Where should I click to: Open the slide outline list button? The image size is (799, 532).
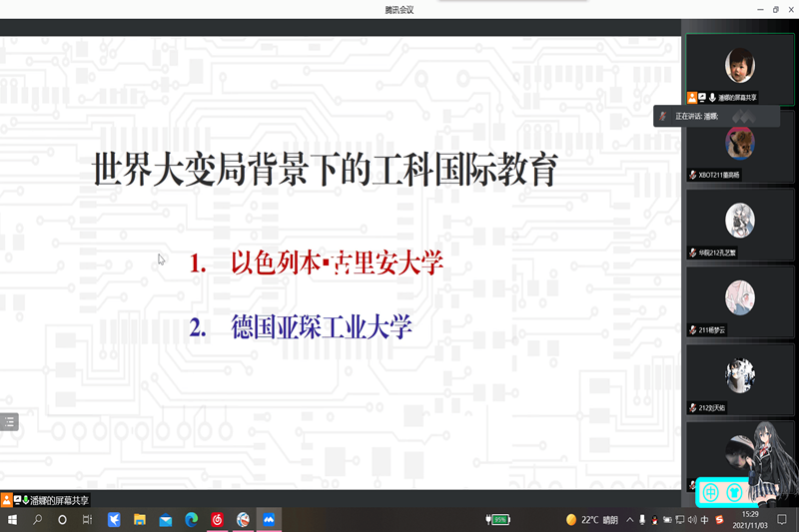point(9,421)
